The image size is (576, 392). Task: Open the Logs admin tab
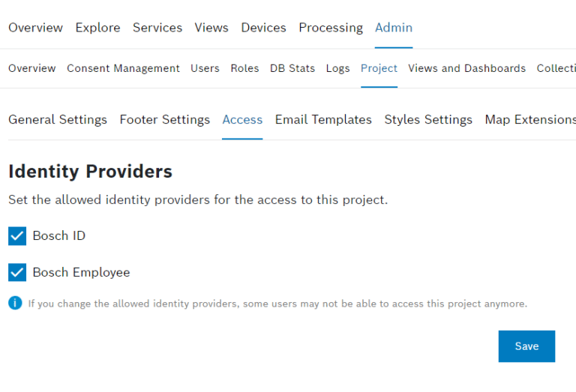click(x=337, y=68)
